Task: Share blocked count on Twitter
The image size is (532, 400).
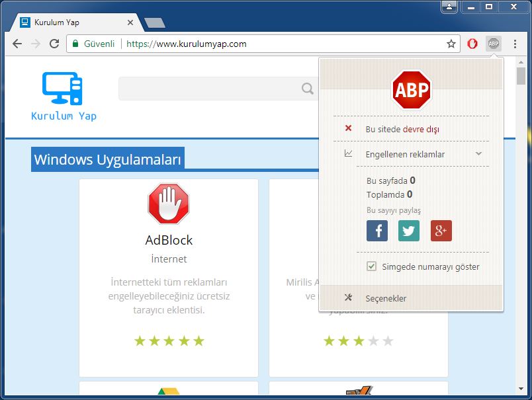Action: click(x=408, y=231)
